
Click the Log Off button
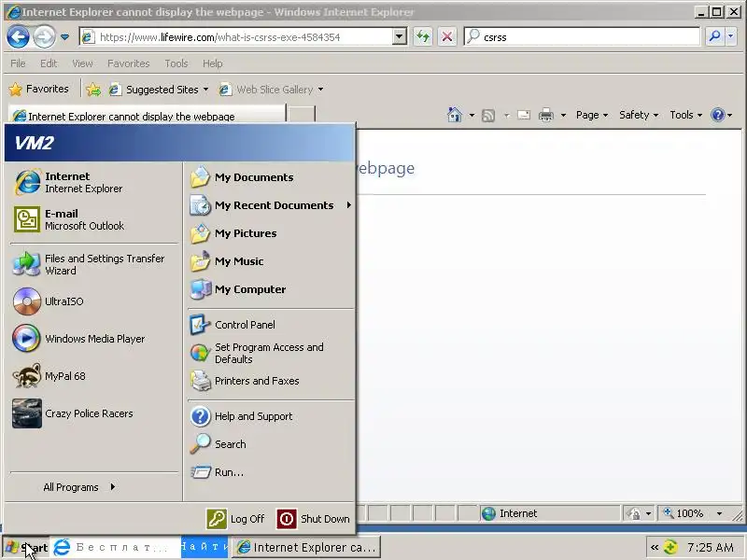click(236, 519)
